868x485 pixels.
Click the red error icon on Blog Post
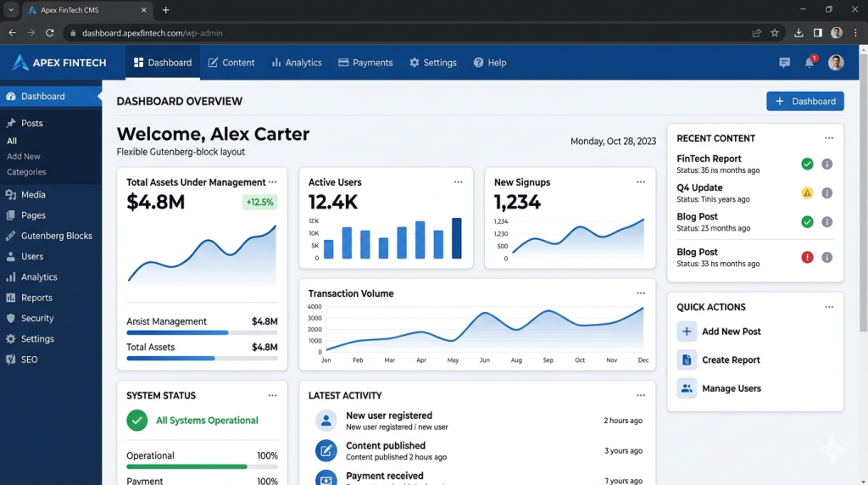[807, 257]
